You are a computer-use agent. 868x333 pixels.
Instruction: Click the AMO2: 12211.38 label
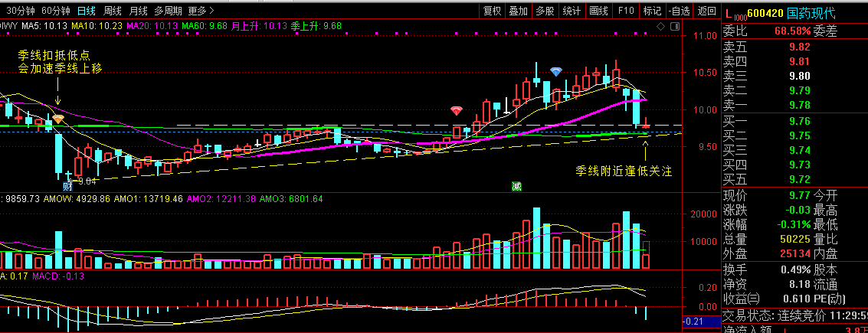(221, 198)
